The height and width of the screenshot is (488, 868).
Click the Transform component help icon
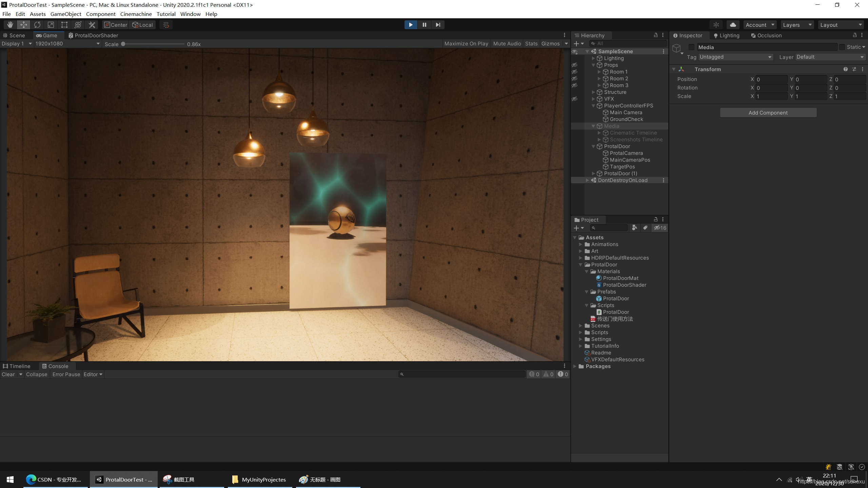[x=846, y=69]
